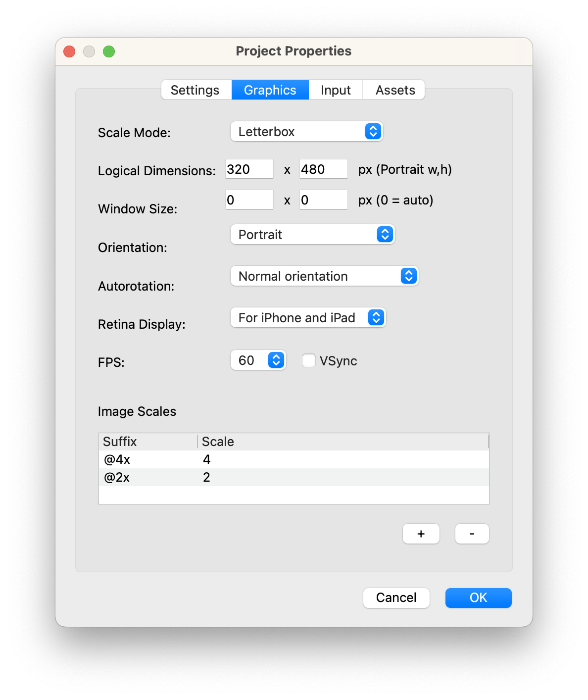Cancel the Project Properties dialog
This screenshot has width=588, height=700.
point(396,598)
